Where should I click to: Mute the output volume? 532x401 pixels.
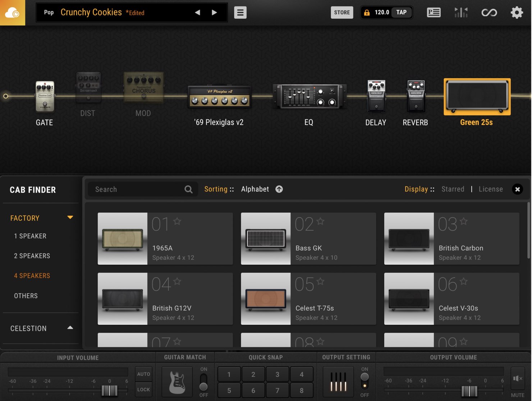(x=518, y=378)
